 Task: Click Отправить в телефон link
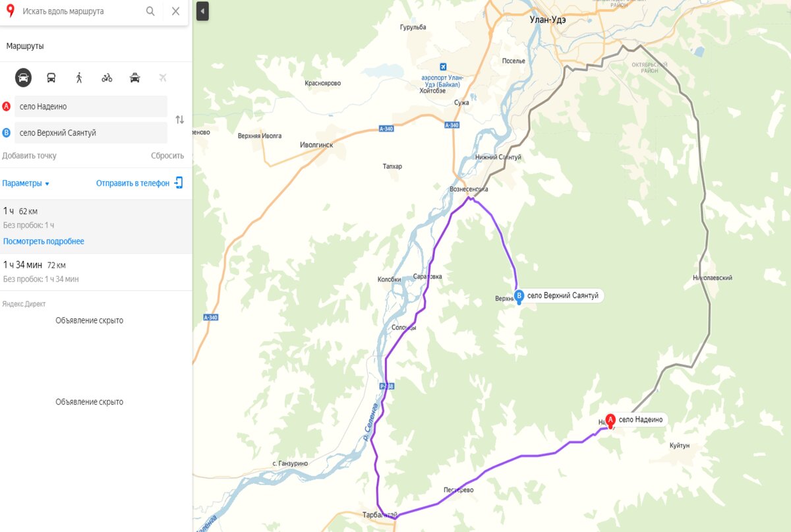click(x=139, y=183)
